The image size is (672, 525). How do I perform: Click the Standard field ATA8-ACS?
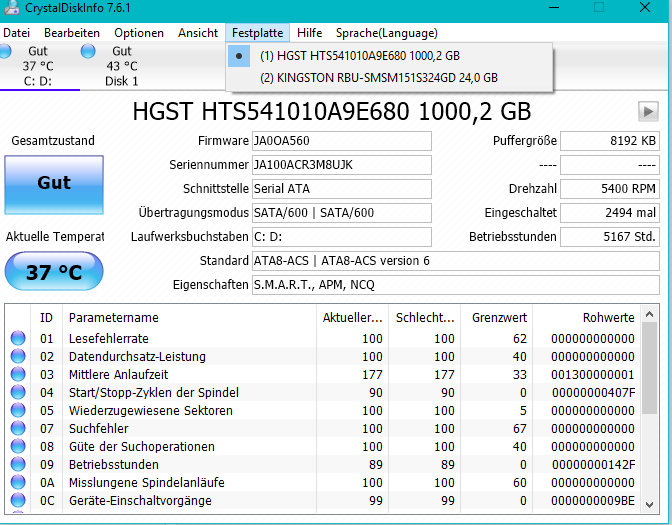tap(456, 261)
